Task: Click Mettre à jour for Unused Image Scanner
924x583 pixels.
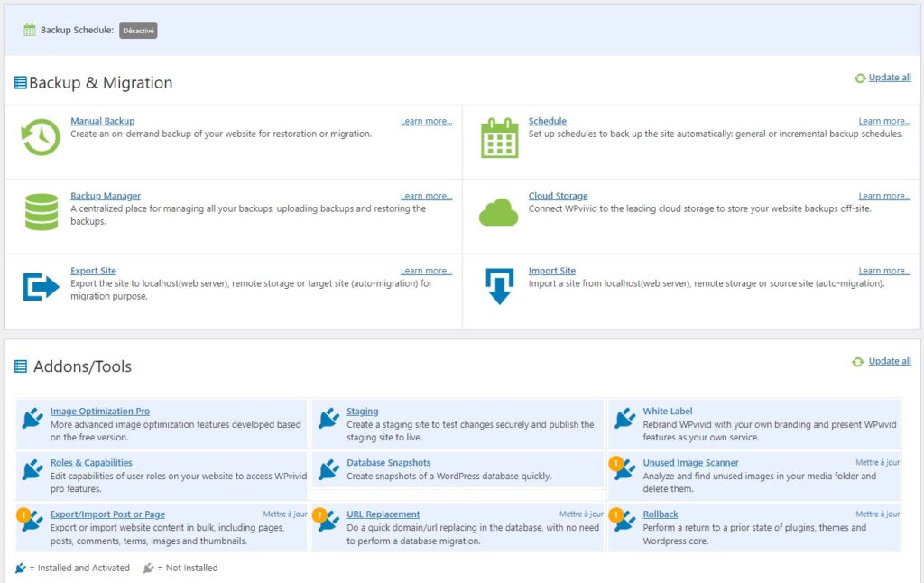Action: [877, 463]
